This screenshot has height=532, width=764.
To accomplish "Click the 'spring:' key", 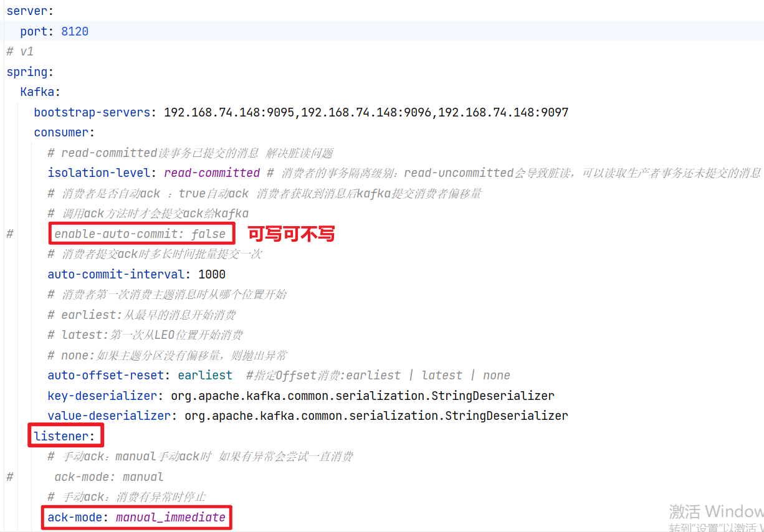I will click(30, 72).
